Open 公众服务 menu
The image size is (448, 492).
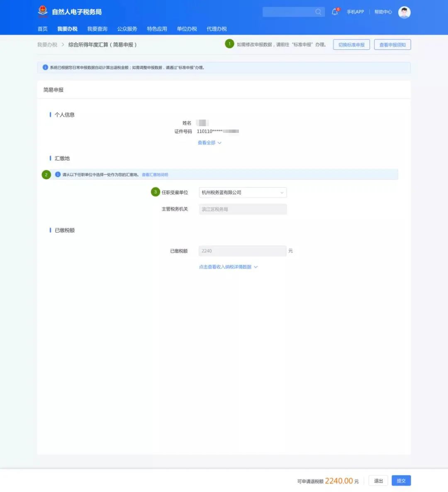coord(127,29)
